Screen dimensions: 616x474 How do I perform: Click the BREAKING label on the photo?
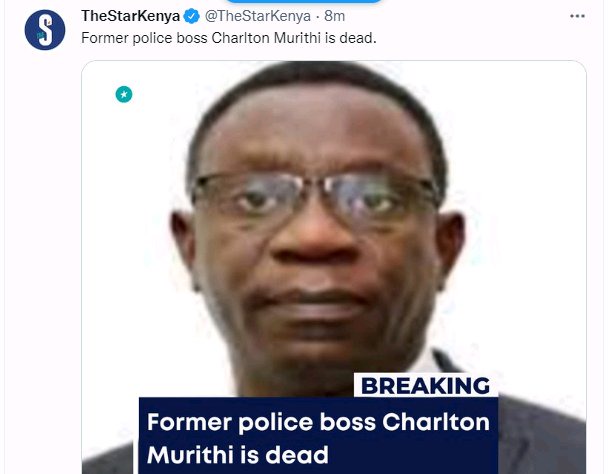click(425, 385)
